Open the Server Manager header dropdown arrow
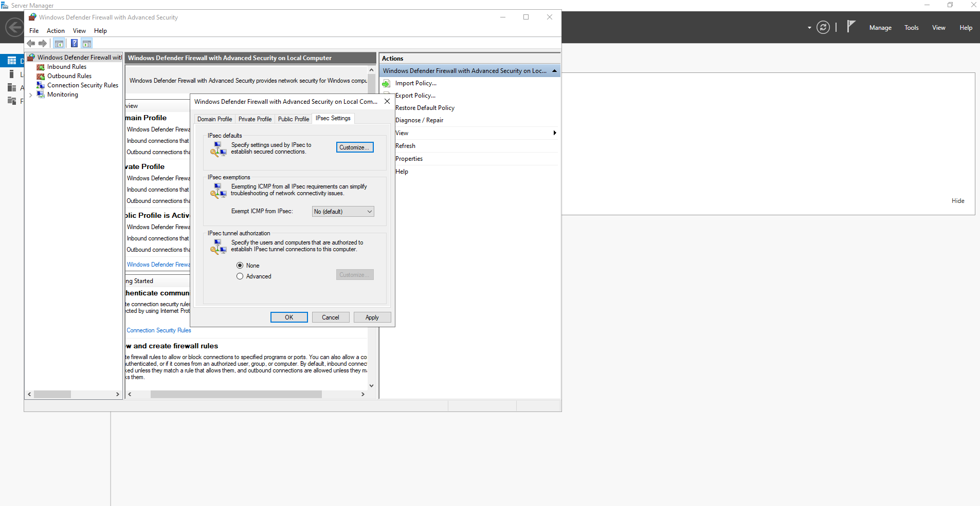 (x=809, y=28)
